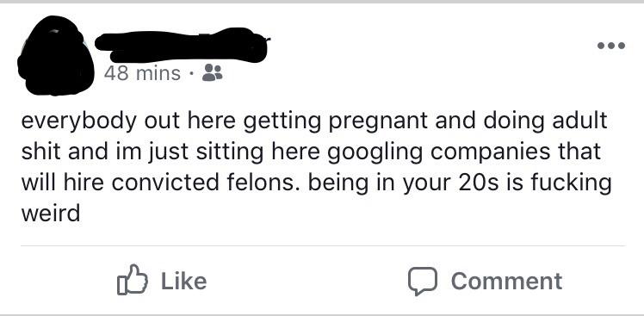Click the Friends audience icon beside timestamp

(x=213, y=72)
